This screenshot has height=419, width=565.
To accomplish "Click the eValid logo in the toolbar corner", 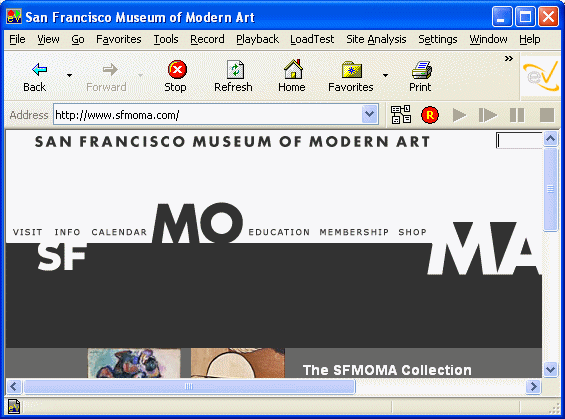I will tap(540, 76).
